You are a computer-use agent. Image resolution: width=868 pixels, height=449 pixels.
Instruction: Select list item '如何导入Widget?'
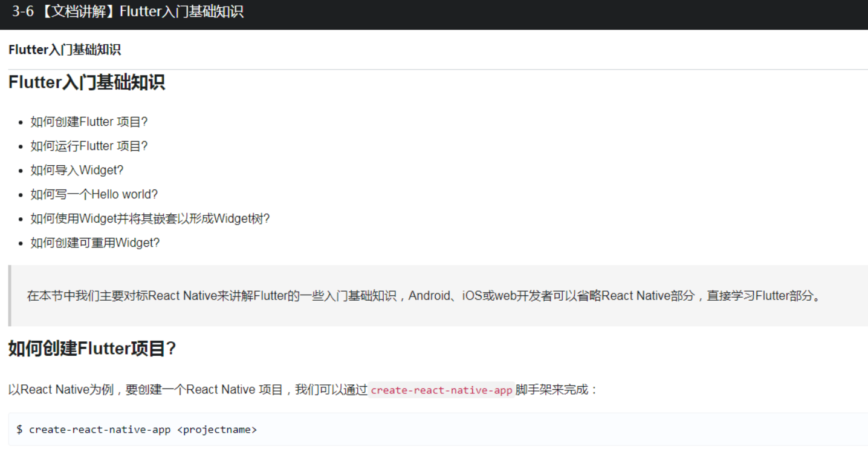pyautogui.click(x=77, y=170)
